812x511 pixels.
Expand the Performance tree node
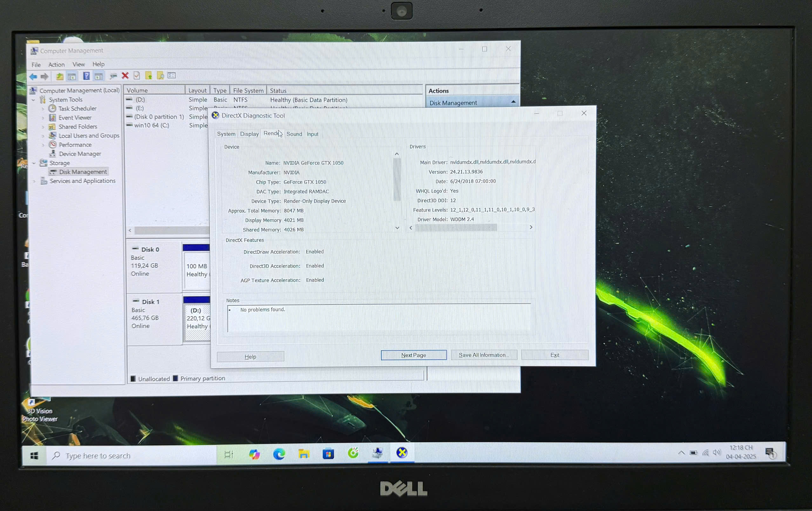[43, 145]
